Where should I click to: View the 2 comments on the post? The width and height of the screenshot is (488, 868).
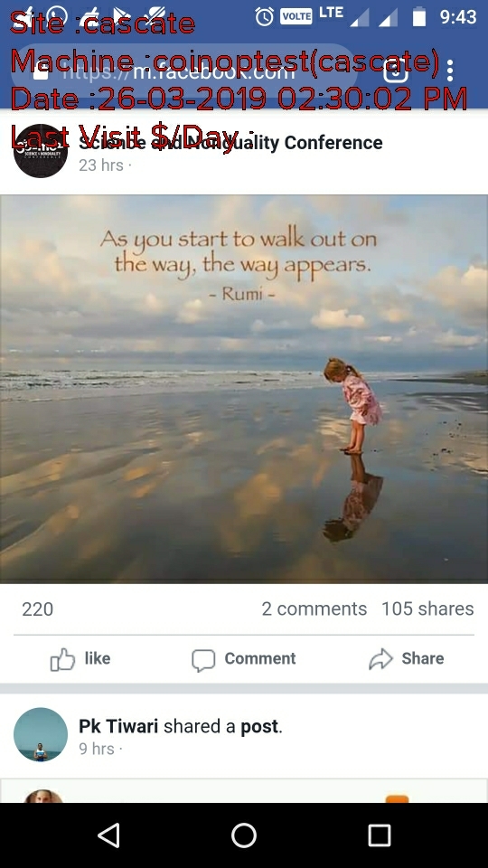point(314,609)
